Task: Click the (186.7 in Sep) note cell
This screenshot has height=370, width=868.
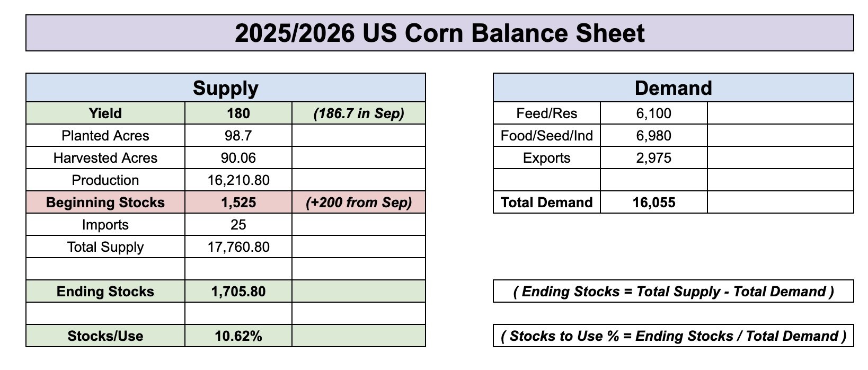Action: click(x=359, y=113)
